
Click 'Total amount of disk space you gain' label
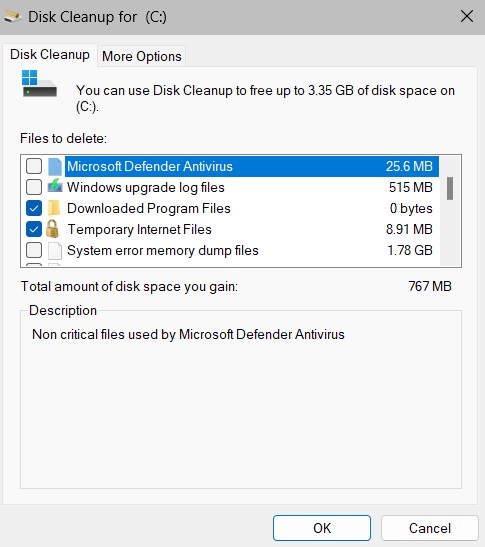click(129, 286)
